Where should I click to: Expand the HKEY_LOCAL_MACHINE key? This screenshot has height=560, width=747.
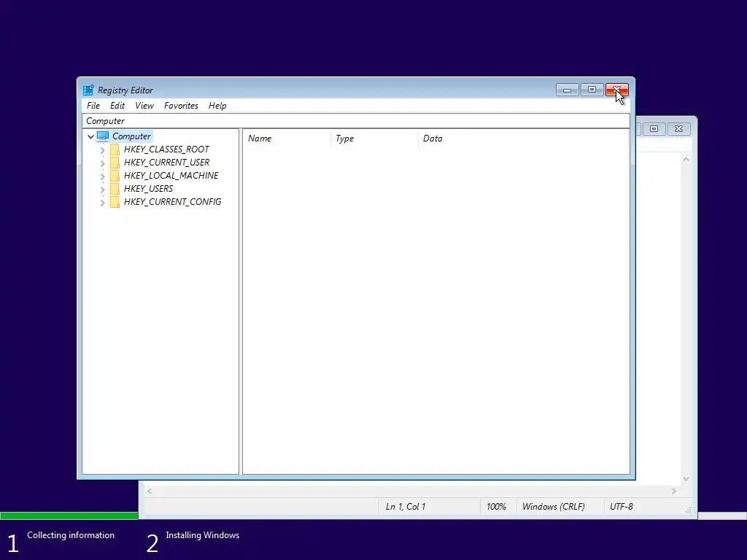(x=102, y=176)
